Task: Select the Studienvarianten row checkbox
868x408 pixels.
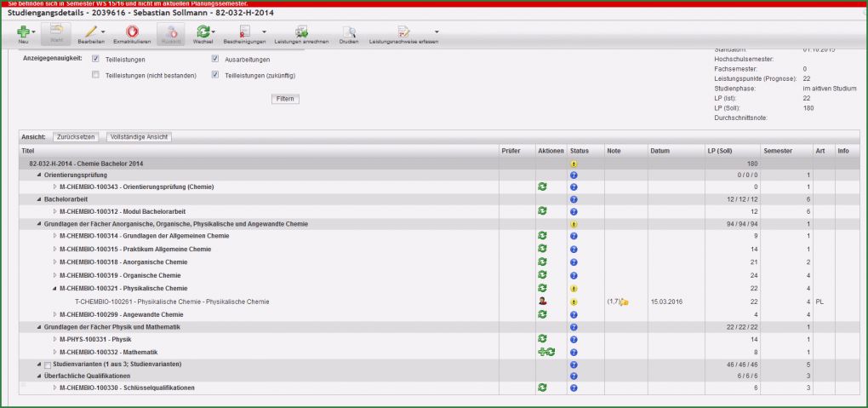Action: 48,365
